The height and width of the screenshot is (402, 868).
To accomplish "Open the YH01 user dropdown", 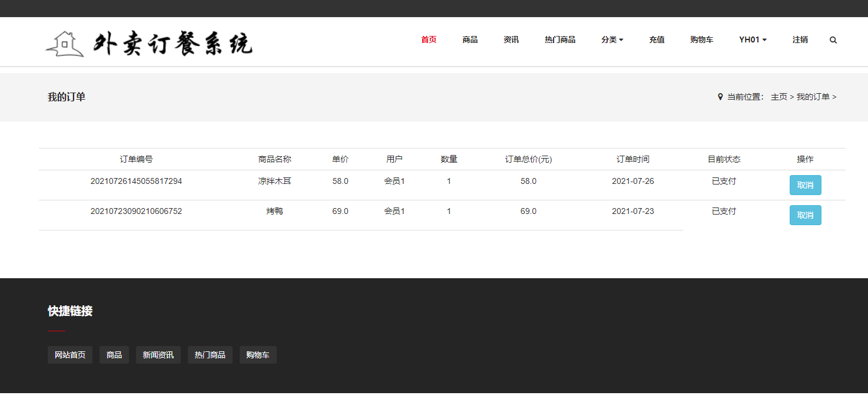I will click(x=753, y=40).
